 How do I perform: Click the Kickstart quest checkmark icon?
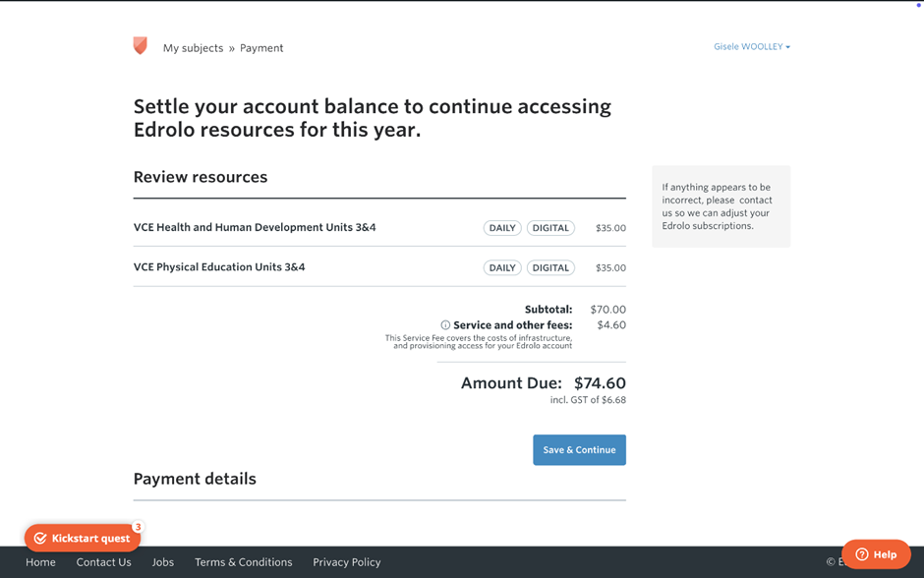point(40,539)
